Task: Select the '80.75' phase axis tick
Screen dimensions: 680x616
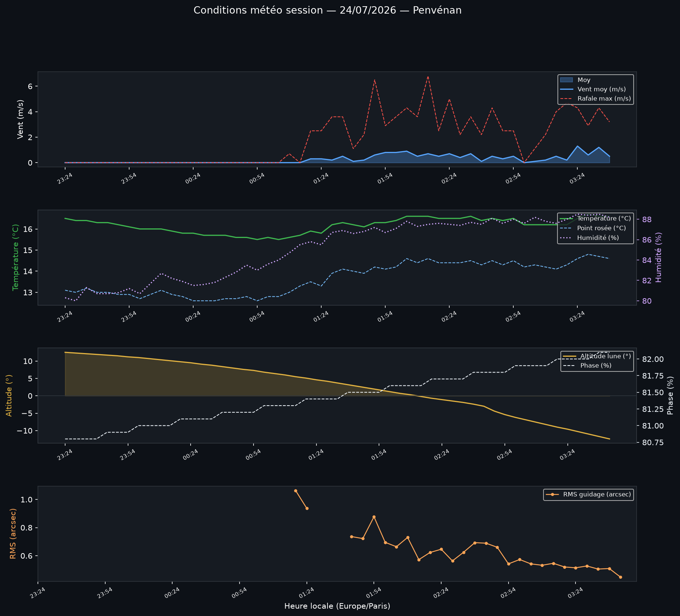Action: click(653, 442)
